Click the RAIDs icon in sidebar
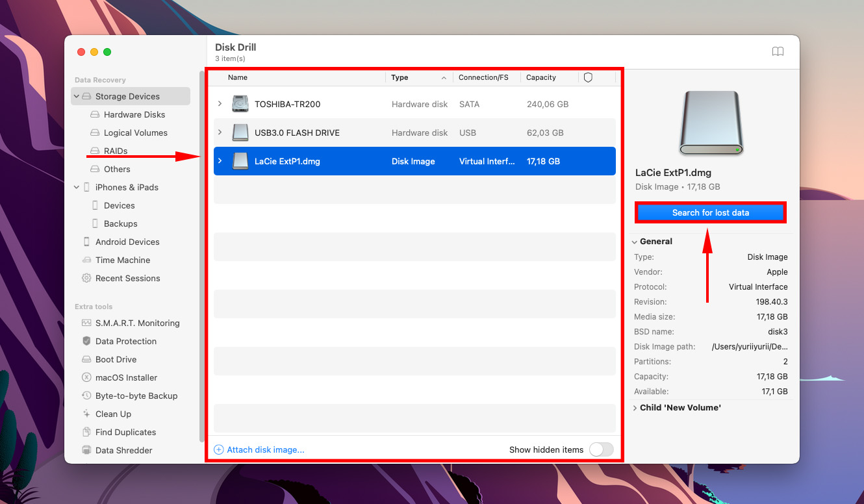This screenshot has width=864, height=504. [x=95, y=151]
